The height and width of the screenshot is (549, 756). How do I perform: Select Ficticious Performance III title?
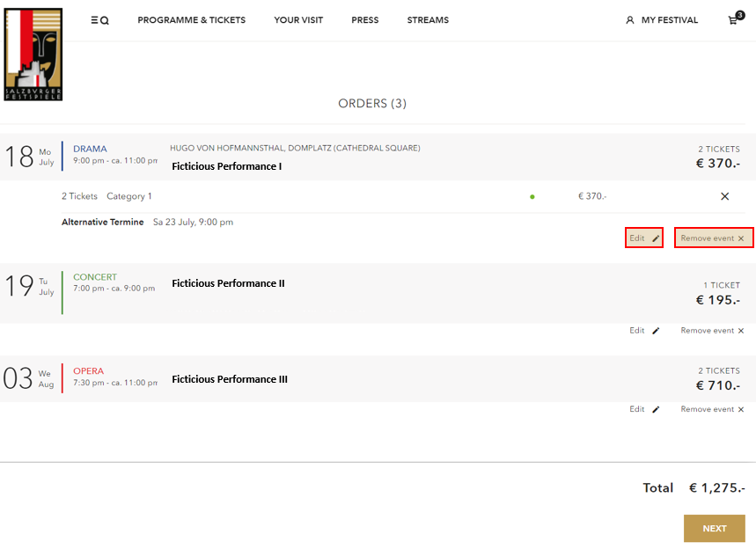coord(230,379)
